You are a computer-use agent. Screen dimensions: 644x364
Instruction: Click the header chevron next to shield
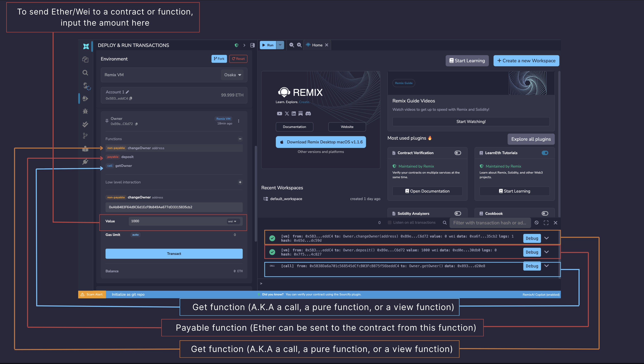pyautogui.click(x=244, y=45)
